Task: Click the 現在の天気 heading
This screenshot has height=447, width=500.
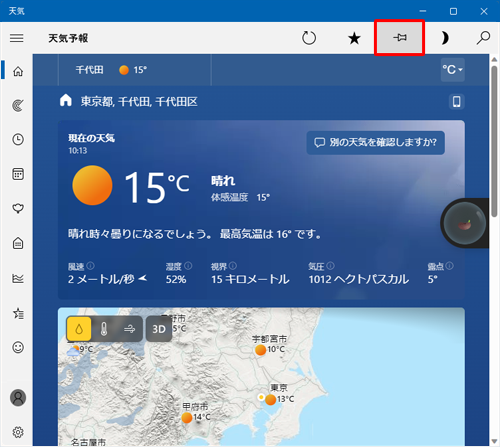Action: [x=92, y=138]
